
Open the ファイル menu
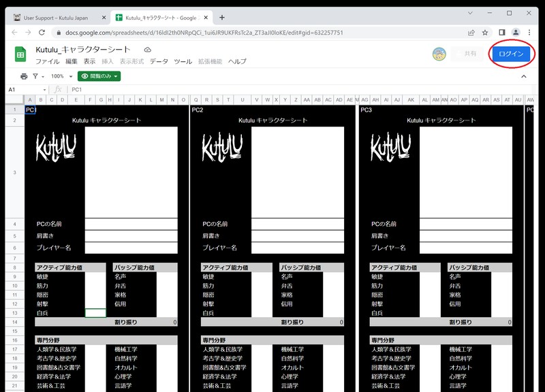click(x=47, y=61)
